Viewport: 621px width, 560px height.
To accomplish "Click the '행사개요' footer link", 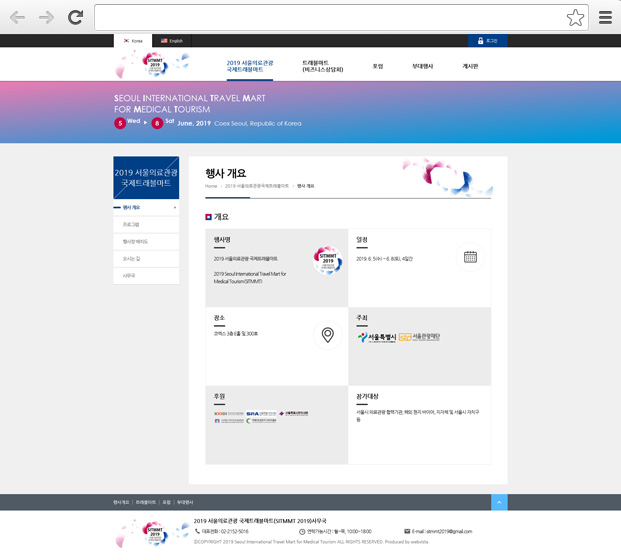I will pyautogui.click(x=121, y=502).
